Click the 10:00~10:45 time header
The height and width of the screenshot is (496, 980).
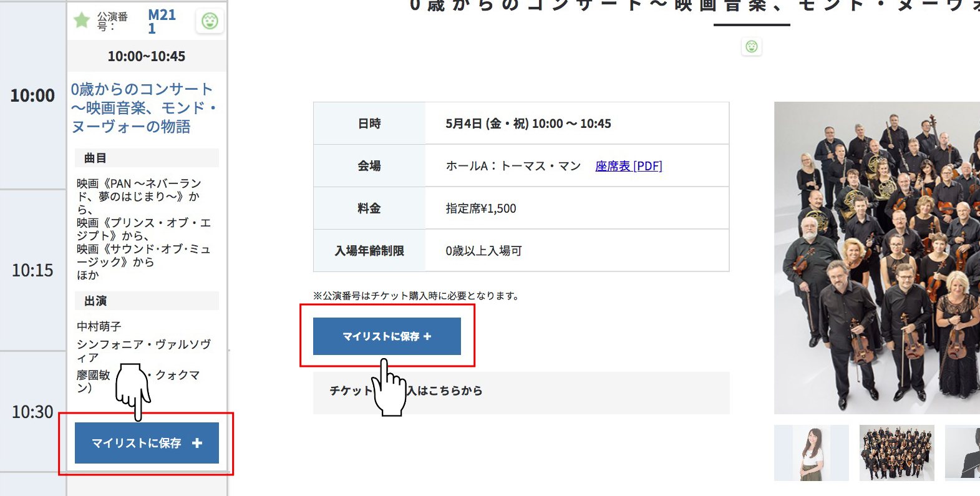[147, 56]
